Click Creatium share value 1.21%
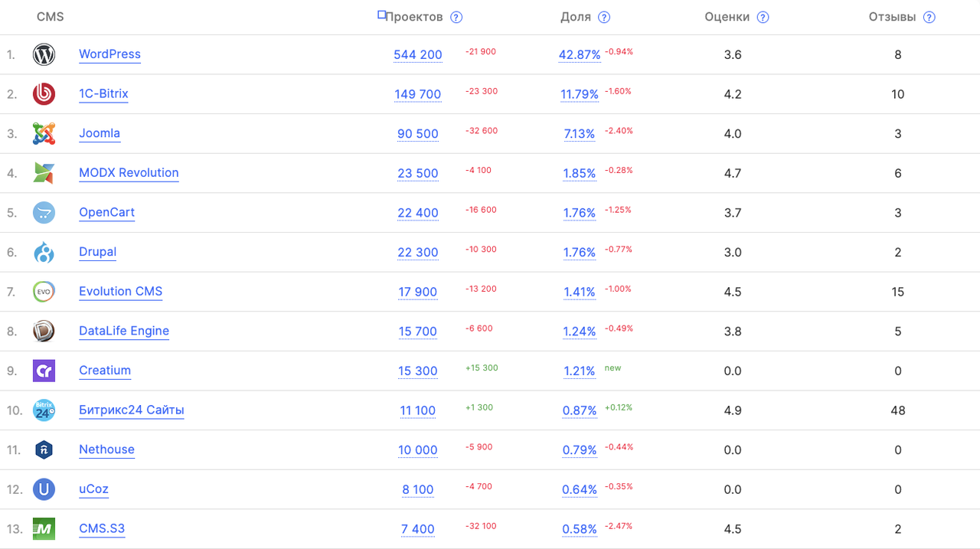 pos(580,371)
